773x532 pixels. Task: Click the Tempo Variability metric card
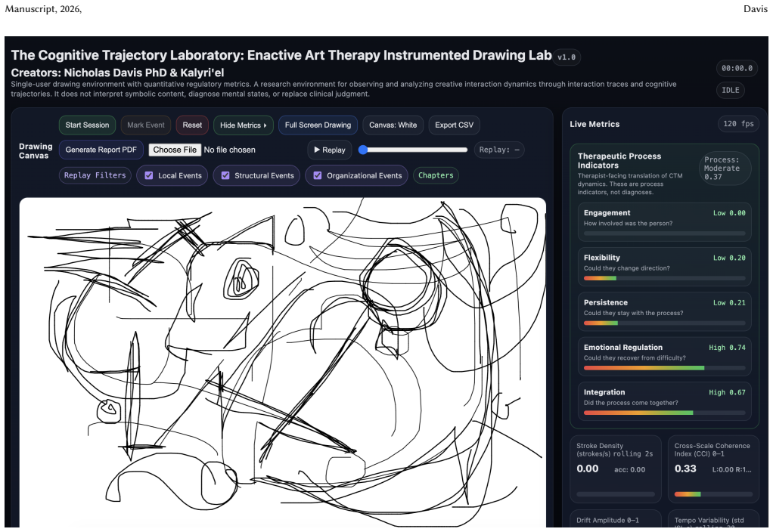tap(713, 520)
